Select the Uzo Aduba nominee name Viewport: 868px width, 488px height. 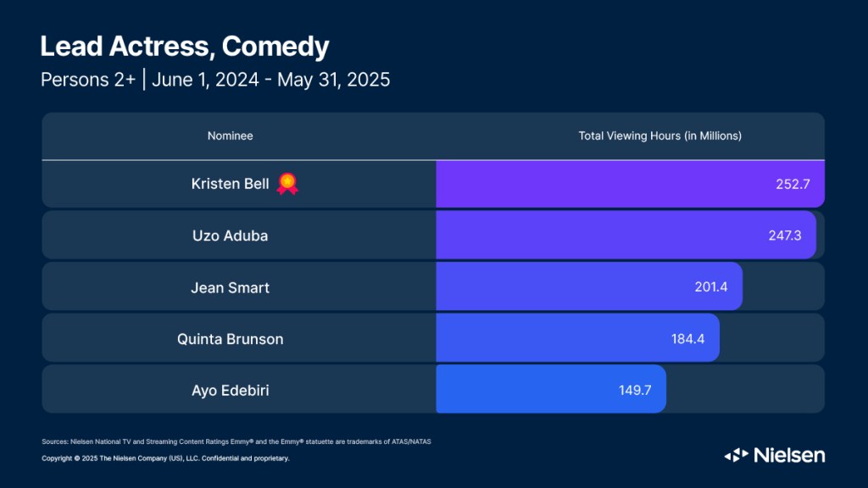coord(230,236)
